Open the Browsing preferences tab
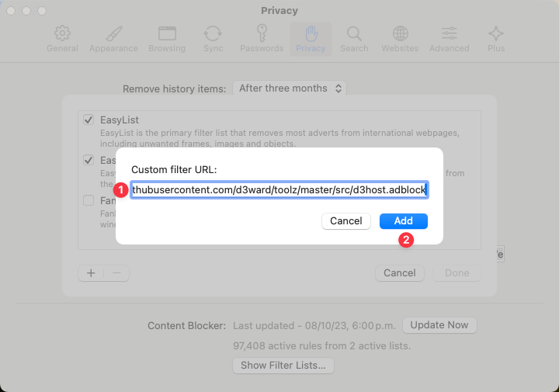This screenshot has width=559, height=392. 167,39
